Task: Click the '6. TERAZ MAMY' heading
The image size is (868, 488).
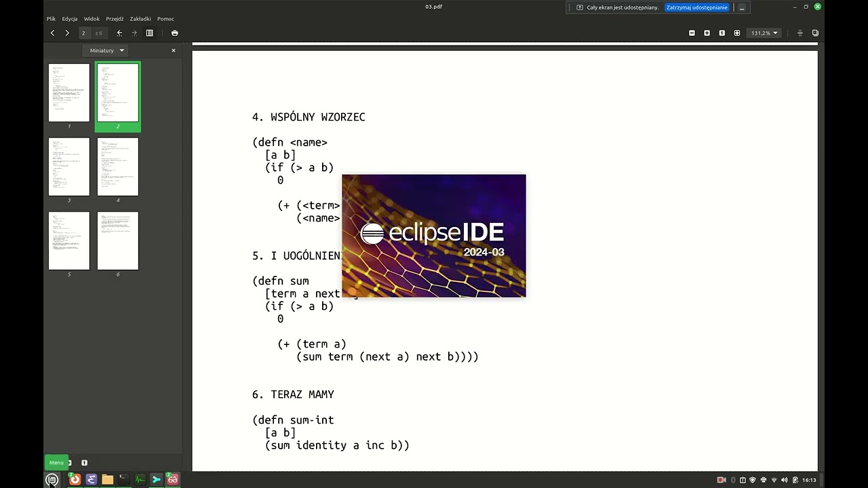Action: tap(293, 394)
